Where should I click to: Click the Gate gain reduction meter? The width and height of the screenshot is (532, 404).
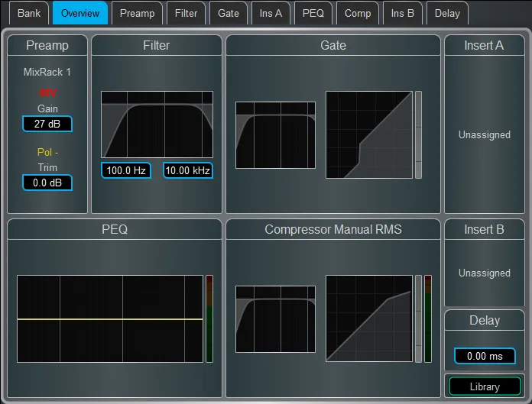418,134
